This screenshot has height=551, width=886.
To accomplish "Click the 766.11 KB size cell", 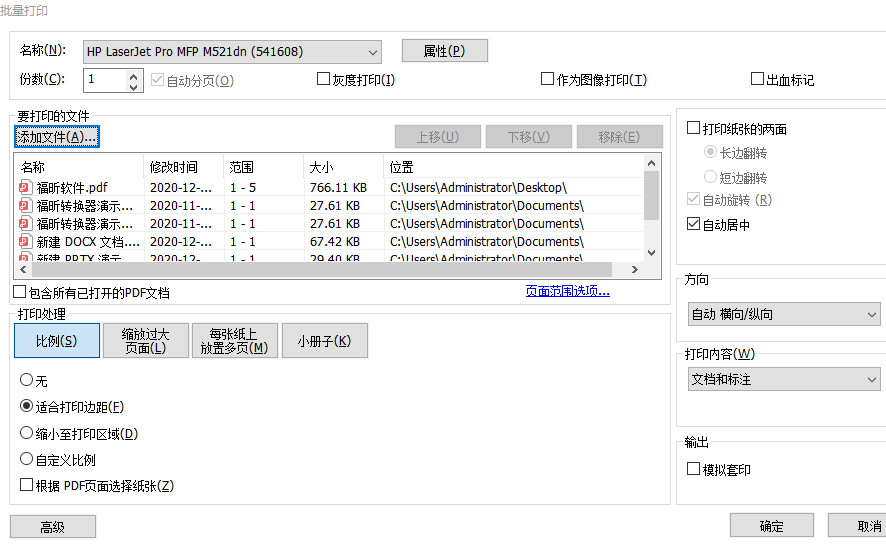I will coord(338,187).
